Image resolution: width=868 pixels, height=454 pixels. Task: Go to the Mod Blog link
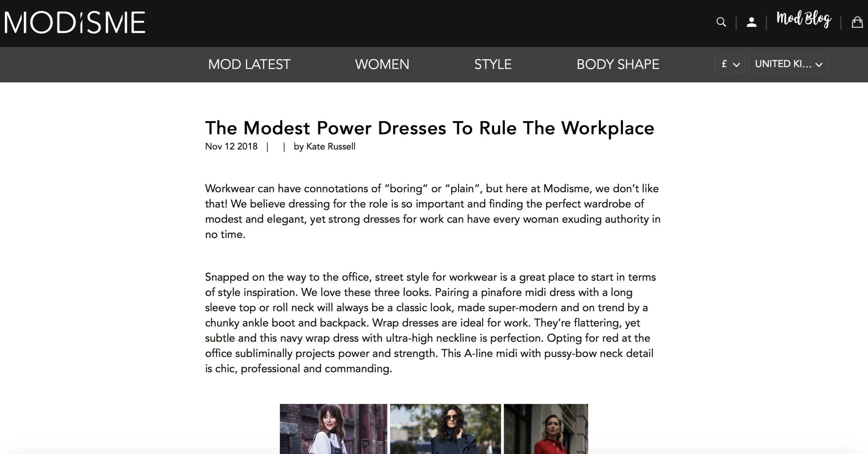(x=804, y=19)
